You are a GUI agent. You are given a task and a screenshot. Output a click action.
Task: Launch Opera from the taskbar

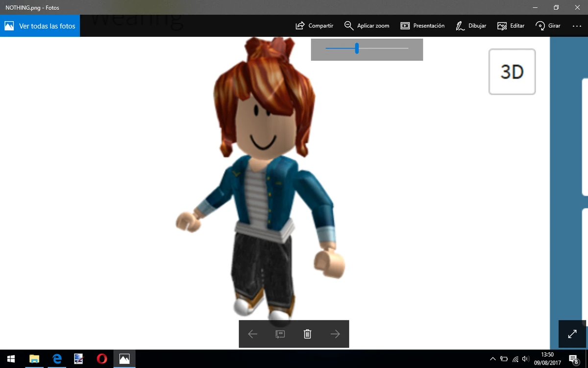tap(101, 359)
